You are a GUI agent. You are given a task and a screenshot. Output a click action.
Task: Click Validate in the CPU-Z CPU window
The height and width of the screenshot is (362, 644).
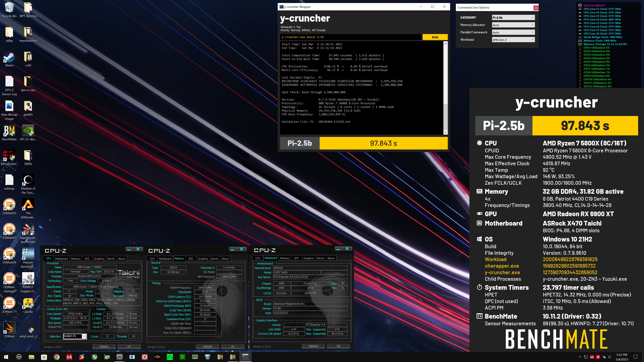click(104, 347)
